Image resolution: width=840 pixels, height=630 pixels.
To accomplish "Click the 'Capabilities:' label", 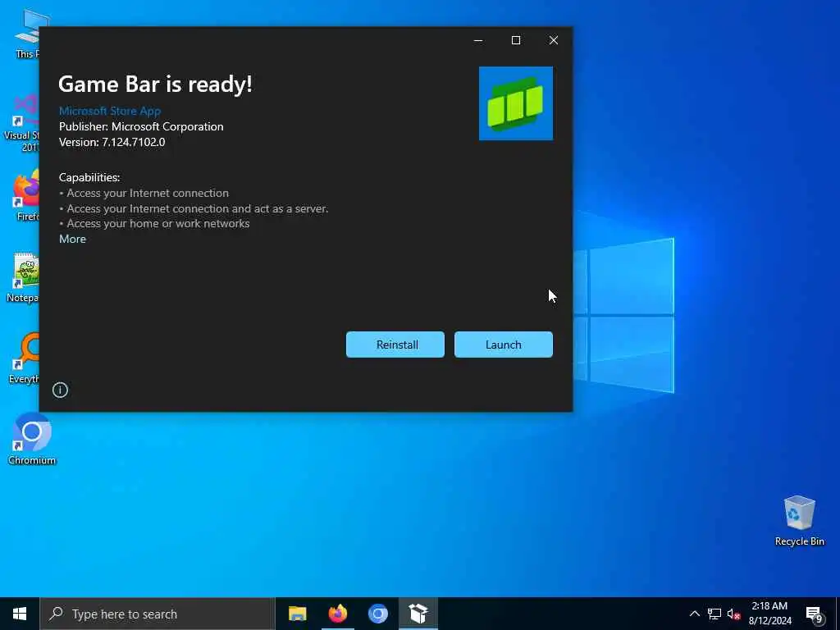I will tap(89, 177).
